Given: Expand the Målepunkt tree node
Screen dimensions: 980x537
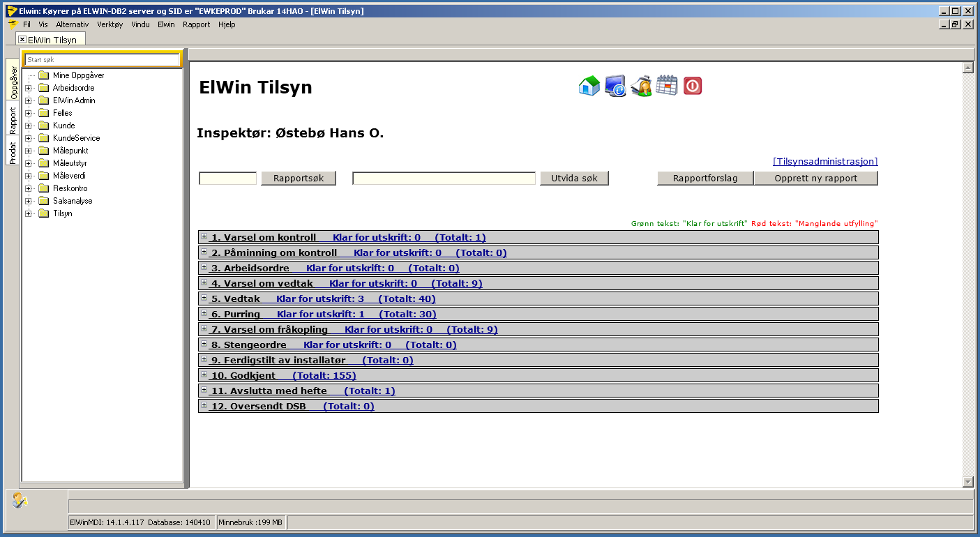Looking at the screenshot, I should 29,151.
